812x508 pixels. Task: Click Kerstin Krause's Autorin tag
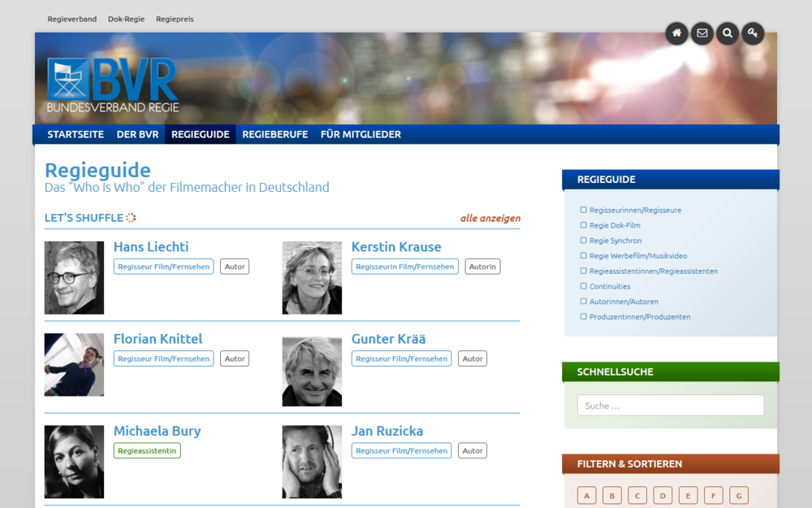[482, 267]
